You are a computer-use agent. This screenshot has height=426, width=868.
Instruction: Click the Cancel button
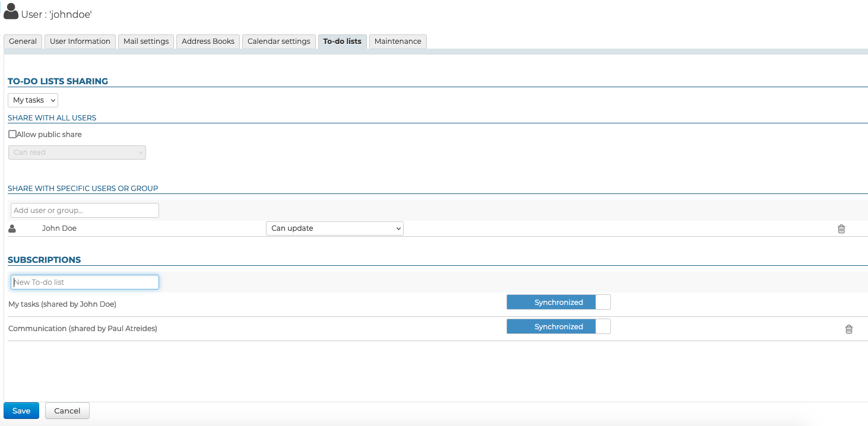67,411
